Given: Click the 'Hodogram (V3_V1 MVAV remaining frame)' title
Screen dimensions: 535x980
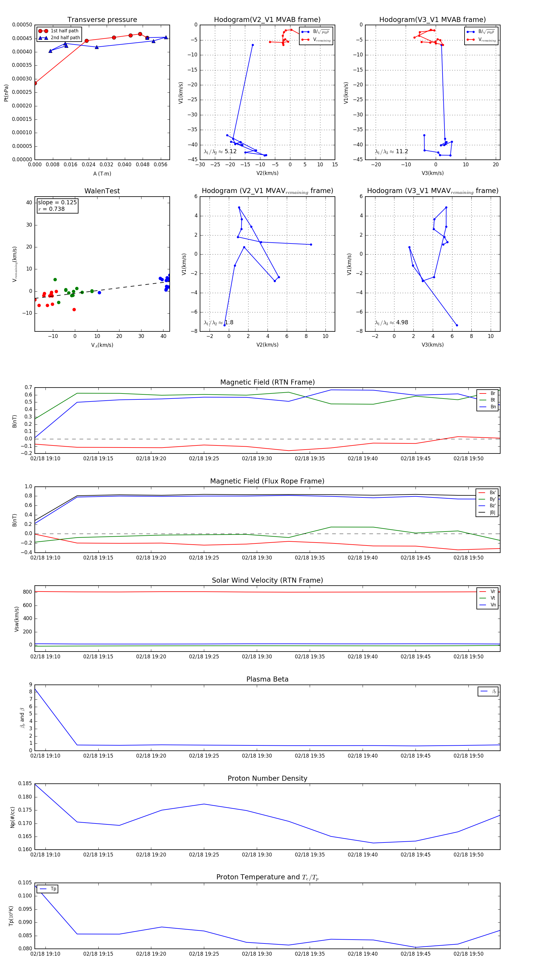Looking at the screenshot, I should tap(432, 191).
